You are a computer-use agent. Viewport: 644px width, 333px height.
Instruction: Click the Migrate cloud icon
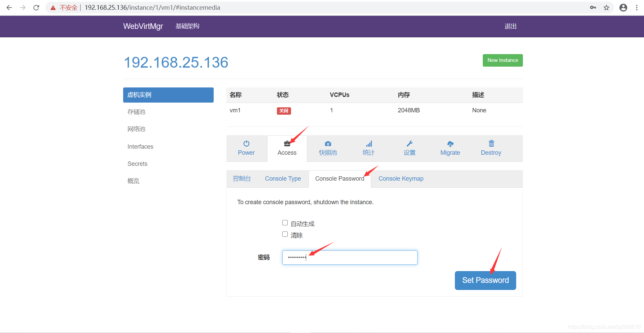450,144
